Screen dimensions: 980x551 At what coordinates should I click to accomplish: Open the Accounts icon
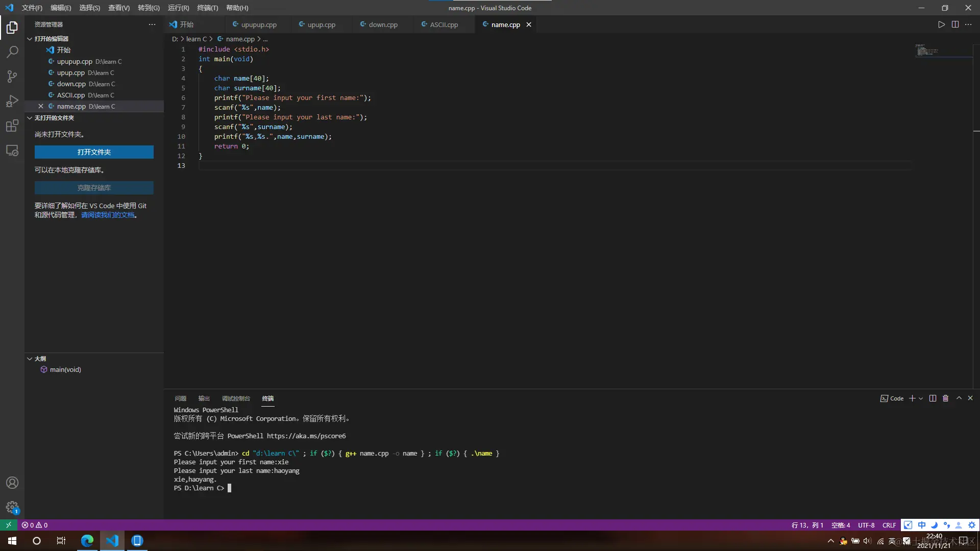click(x=12, y=483)
